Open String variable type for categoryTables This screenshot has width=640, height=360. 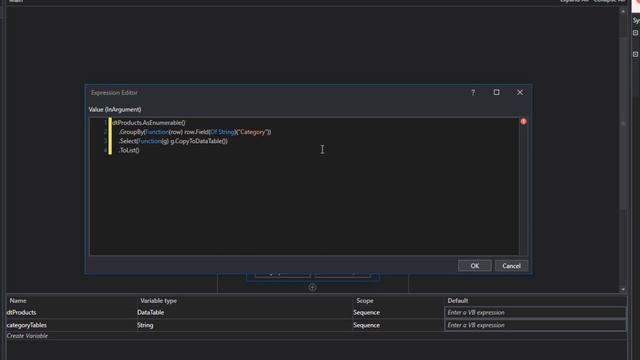click(145, 325)
